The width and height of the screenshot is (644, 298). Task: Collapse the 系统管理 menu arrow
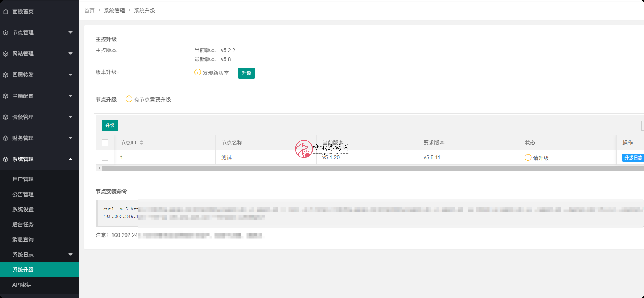point(71,159)
